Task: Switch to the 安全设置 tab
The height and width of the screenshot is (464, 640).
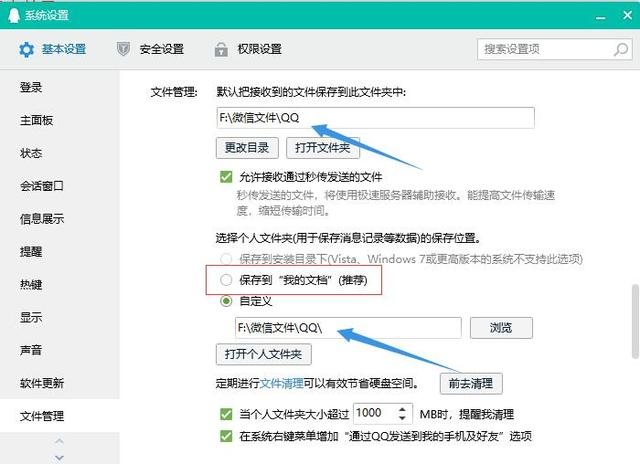Action: point(150,49)
